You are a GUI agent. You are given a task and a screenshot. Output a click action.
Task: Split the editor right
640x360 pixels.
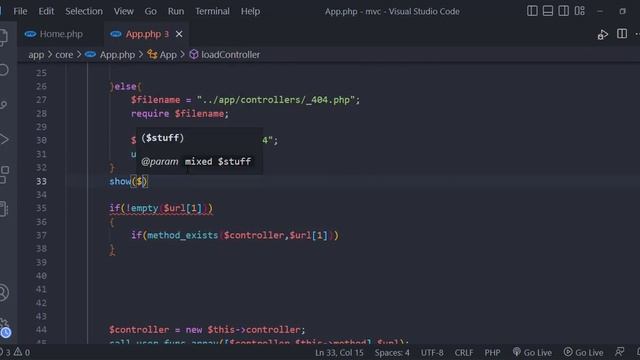622,34
